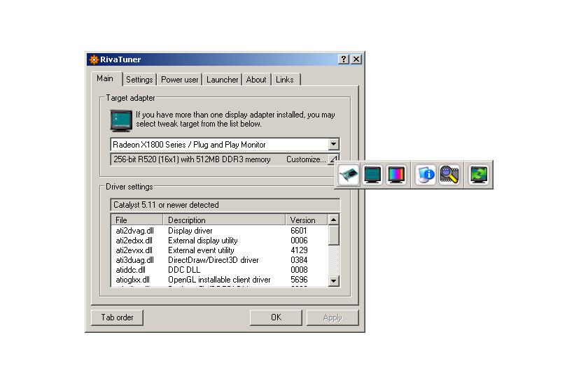Select the Main tab

[105, 78]
